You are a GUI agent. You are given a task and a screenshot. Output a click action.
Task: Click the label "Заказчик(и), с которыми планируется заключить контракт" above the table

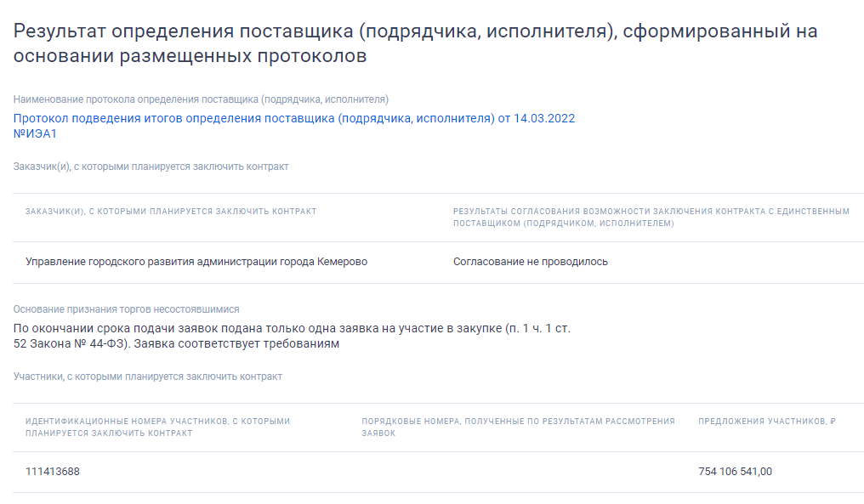[151, 167]
